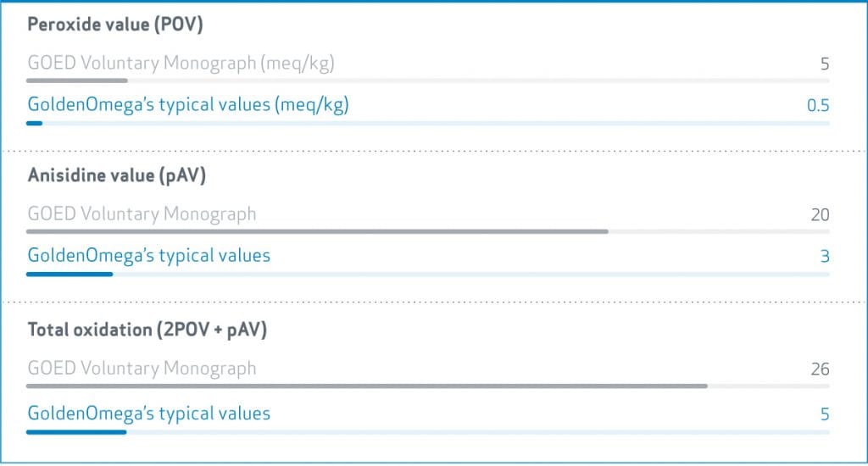Click the blue GoldenOmega anisidine value bar
Screen dimensions: 868x466
coord(70,274)
